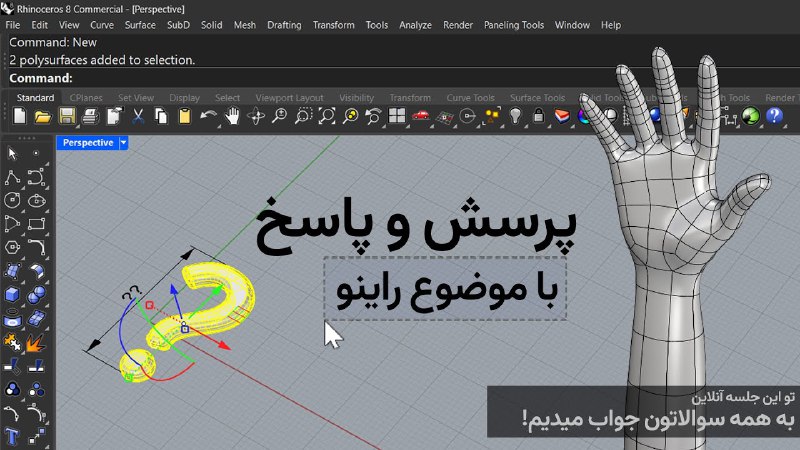Select the Box solid tool
Viewport: 800px width, 450px height.
[x=12, y=294]
